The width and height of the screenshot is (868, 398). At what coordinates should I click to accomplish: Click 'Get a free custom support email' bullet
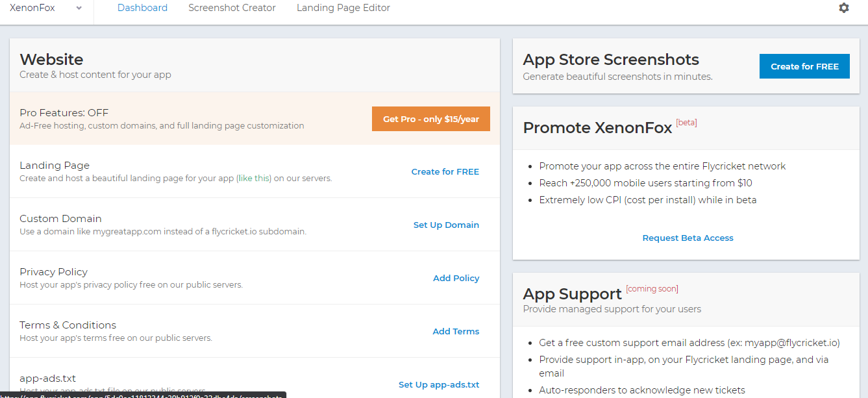click(x=689, y=343)
